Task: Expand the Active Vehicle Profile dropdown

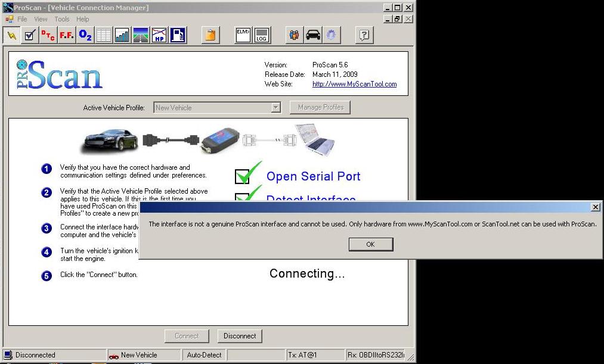Action: click(x=275, y=108)
